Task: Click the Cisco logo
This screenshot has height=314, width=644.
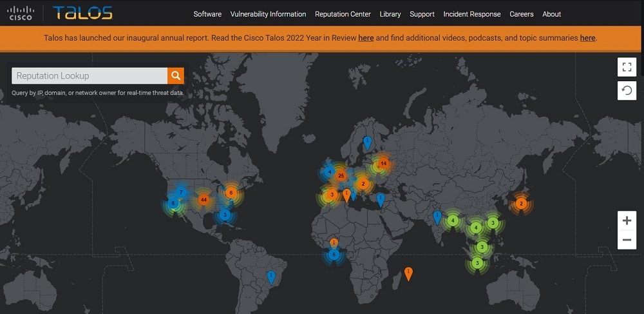Action: tap(21, 13)
